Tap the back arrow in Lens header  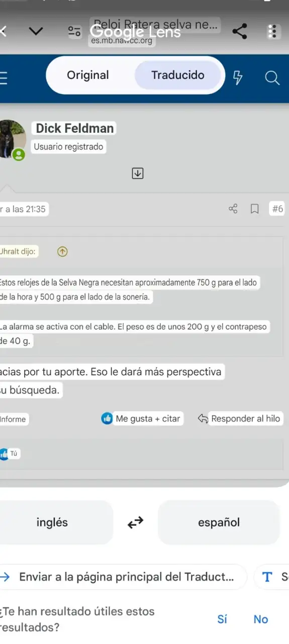tap(3, 31)
